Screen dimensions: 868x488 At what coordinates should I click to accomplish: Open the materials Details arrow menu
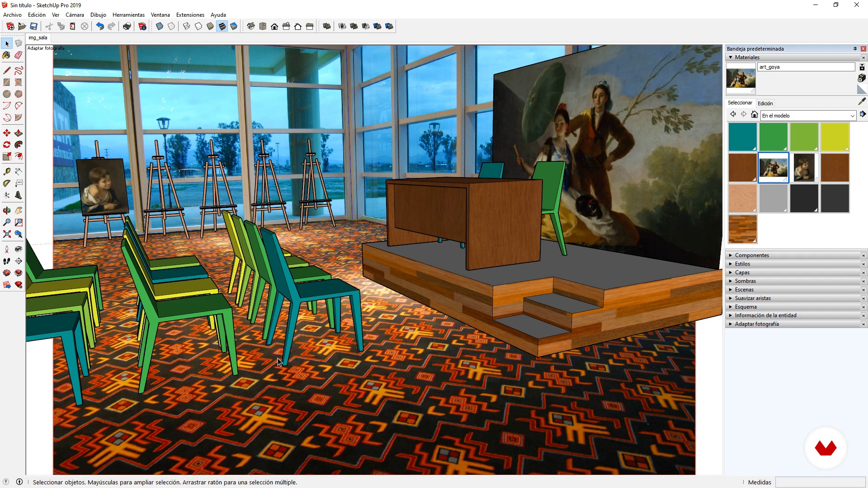[863, 114]
